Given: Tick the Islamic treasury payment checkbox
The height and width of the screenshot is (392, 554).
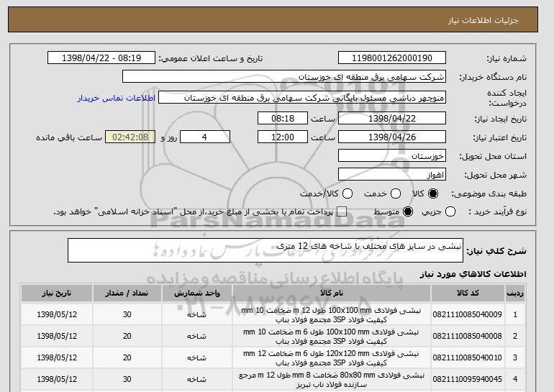Looking at the screenshot, I should coord(342,211).
